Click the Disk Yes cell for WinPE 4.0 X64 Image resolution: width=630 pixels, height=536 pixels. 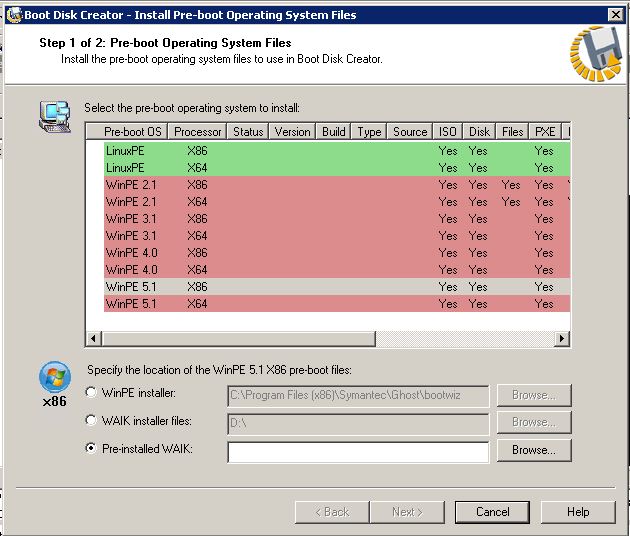point(478,270)
